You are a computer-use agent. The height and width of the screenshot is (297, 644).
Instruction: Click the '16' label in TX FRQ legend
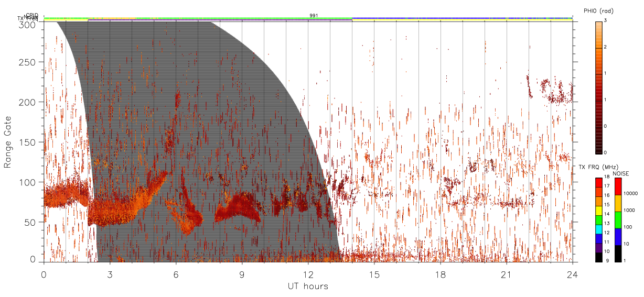click(x=607, y=195)
